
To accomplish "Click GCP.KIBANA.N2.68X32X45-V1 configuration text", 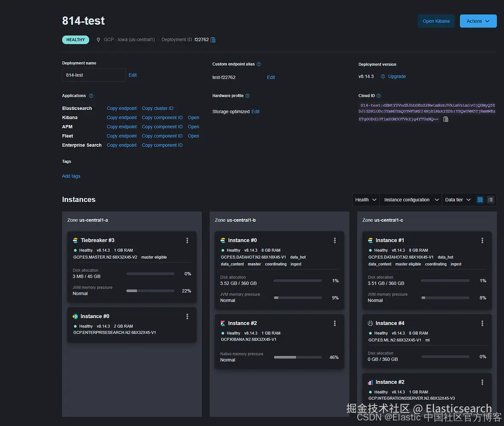I will (x=249, y=340).
